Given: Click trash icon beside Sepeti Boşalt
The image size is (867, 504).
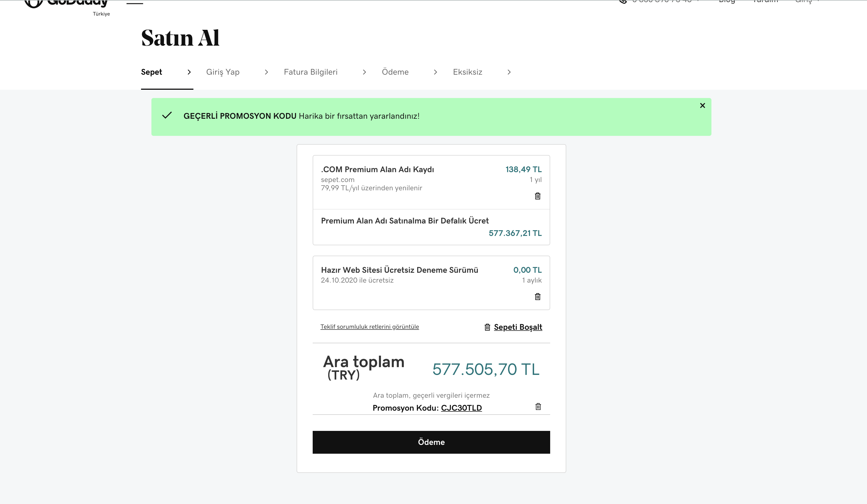Looking at the screenshot, I should pyautogui.click(x=487, y=327).
